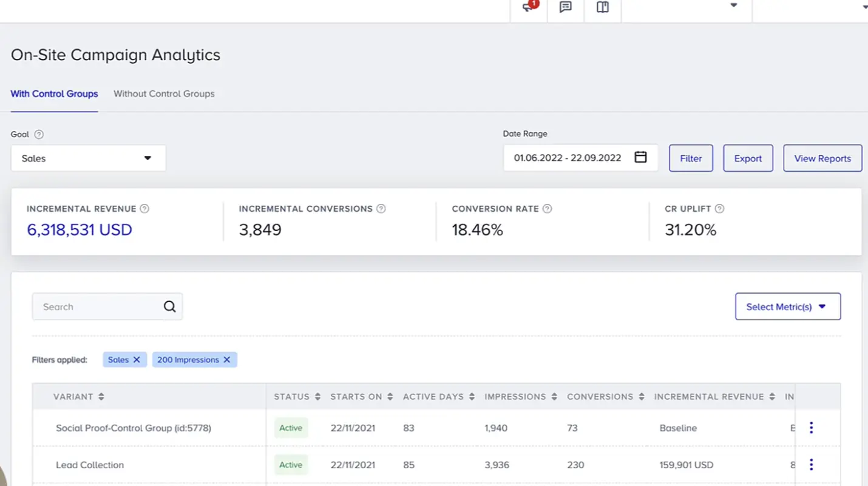This screenshot has height=486, width=868.
Task: Open the Select Metric(s) dropdown
Action: click(x=787, y=306)
